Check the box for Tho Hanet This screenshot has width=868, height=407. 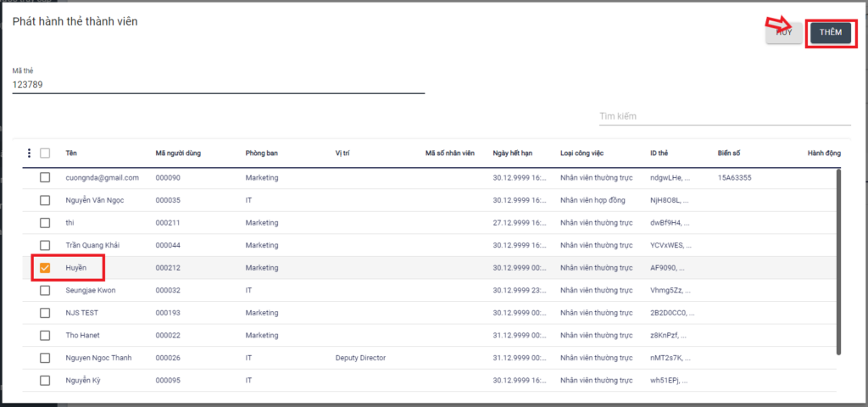(x=45, y=336)
